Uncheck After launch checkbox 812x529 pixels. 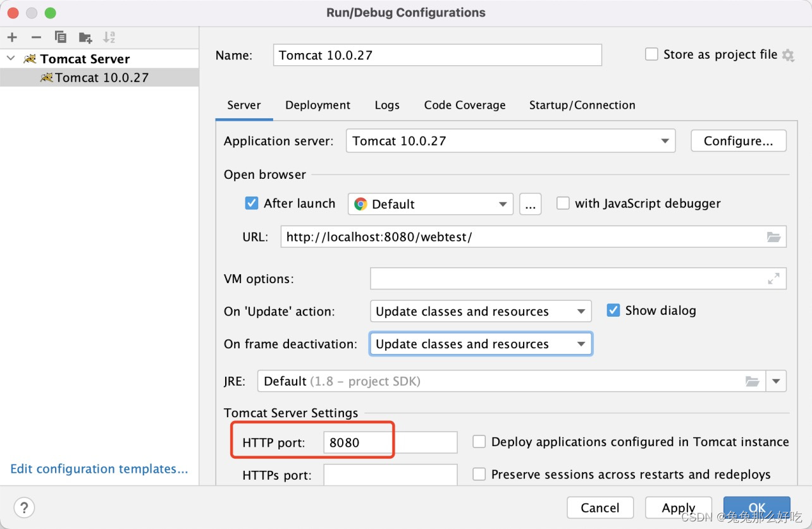[x=252, y=204]
